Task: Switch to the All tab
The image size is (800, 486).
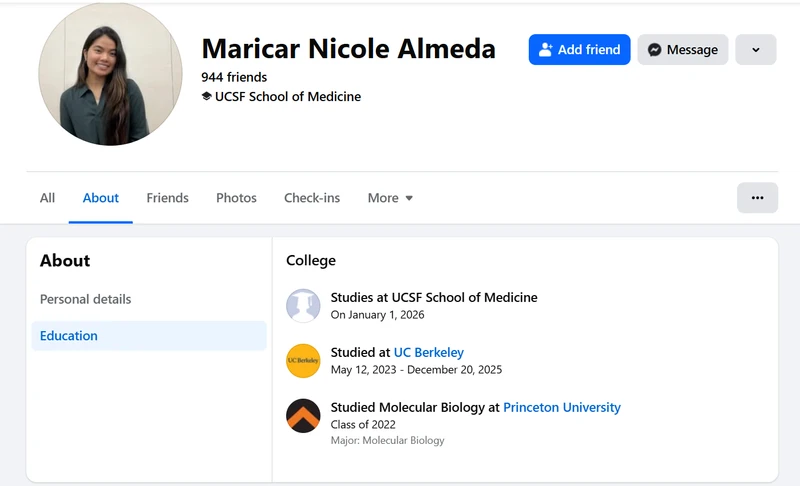Action: click(47, 198)
